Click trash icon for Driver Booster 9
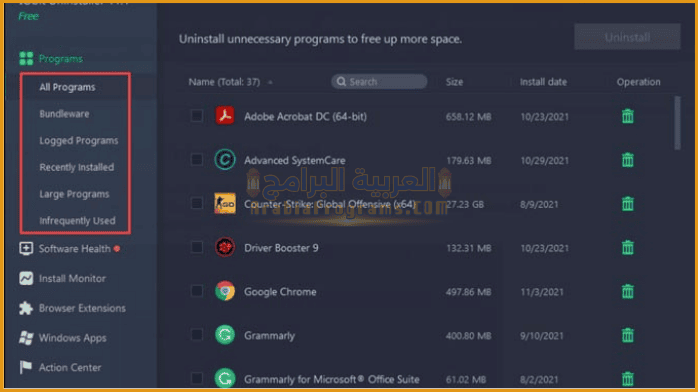The height and width of the screenshot is (392, 698). (628, 247)
